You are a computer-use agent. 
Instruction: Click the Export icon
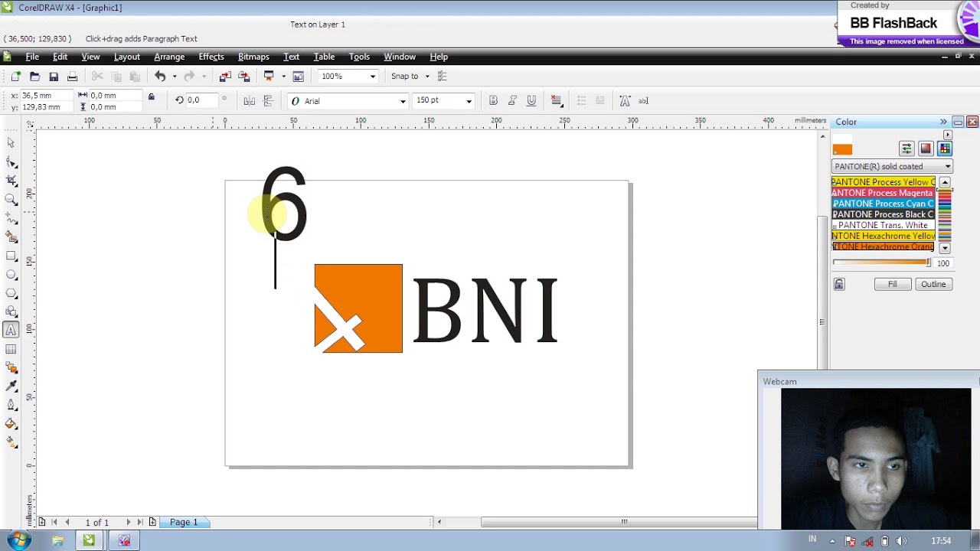(244, 76)
